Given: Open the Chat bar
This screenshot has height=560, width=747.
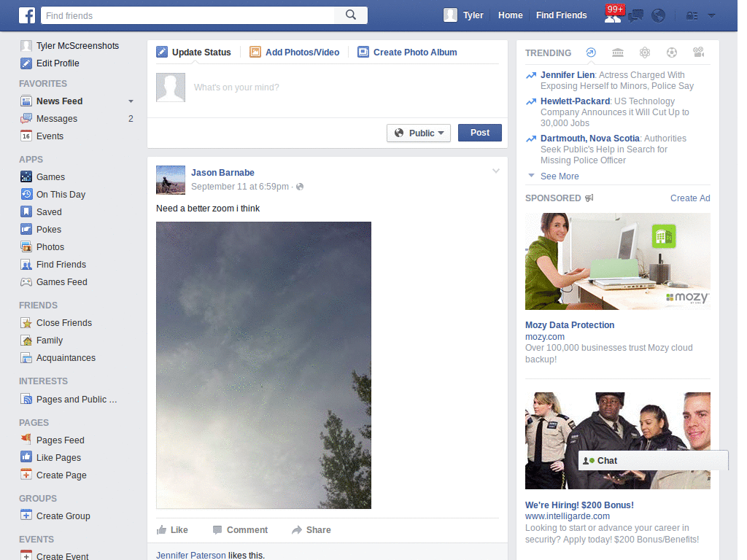Looking at the screenshot, I should (653, 461).
